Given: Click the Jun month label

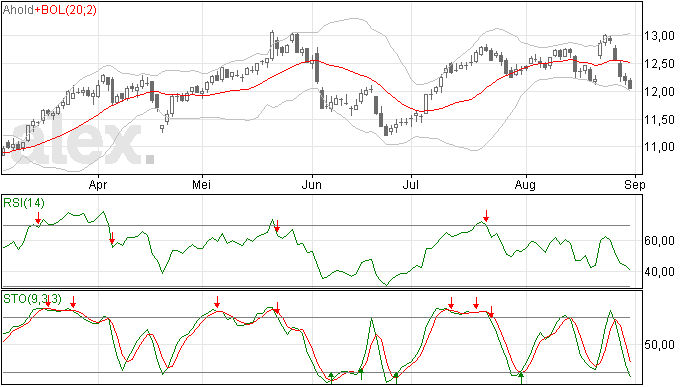Looking at the screenshot, I should click(x=312, y=184).
